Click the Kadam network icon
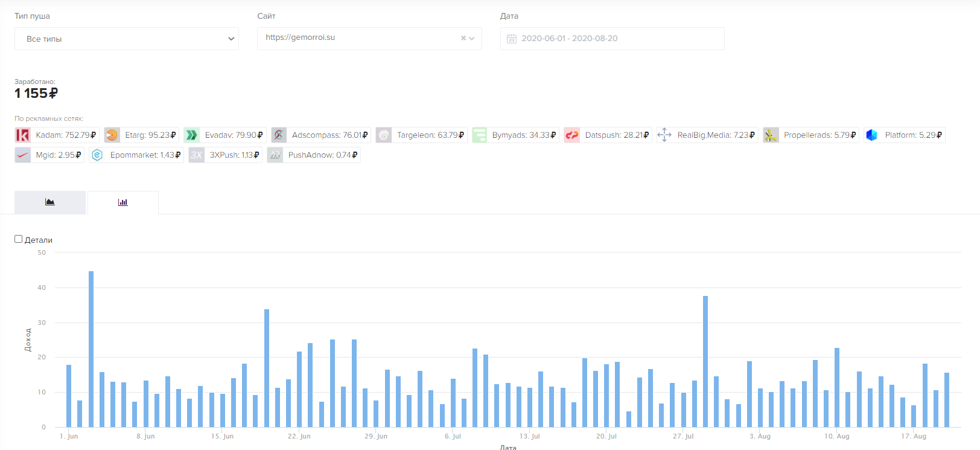The height and width of the screenshot is (450, 980). point(22,135)
